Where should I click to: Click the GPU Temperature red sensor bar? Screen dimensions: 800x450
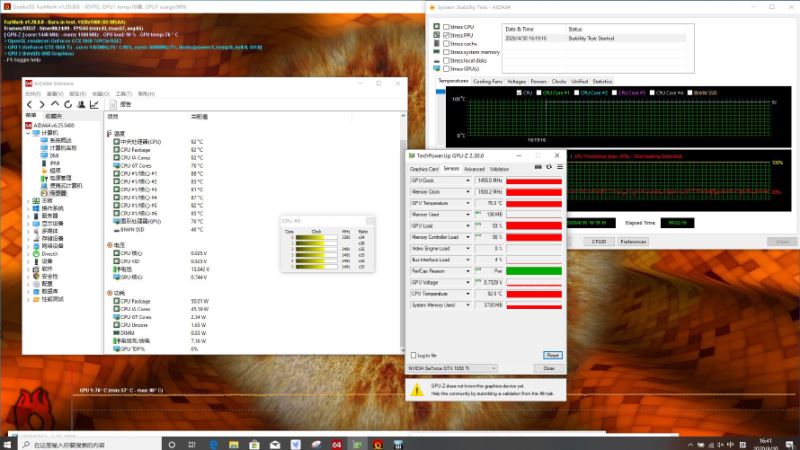[x=534, y=203]
